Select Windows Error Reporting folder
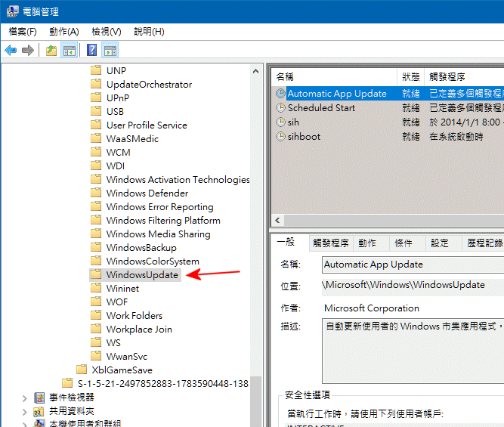Viewport: 504px width, 427px height. 159,207
